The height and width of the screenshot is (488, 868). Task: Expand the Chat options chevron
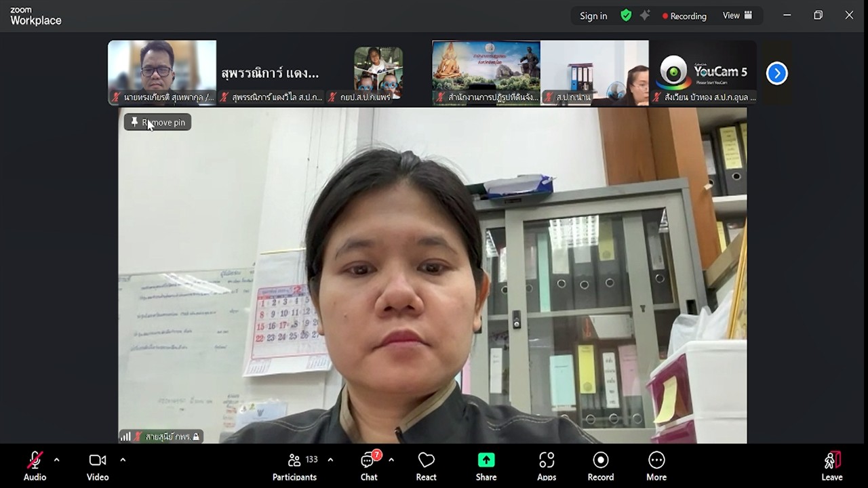click(391, 460)
